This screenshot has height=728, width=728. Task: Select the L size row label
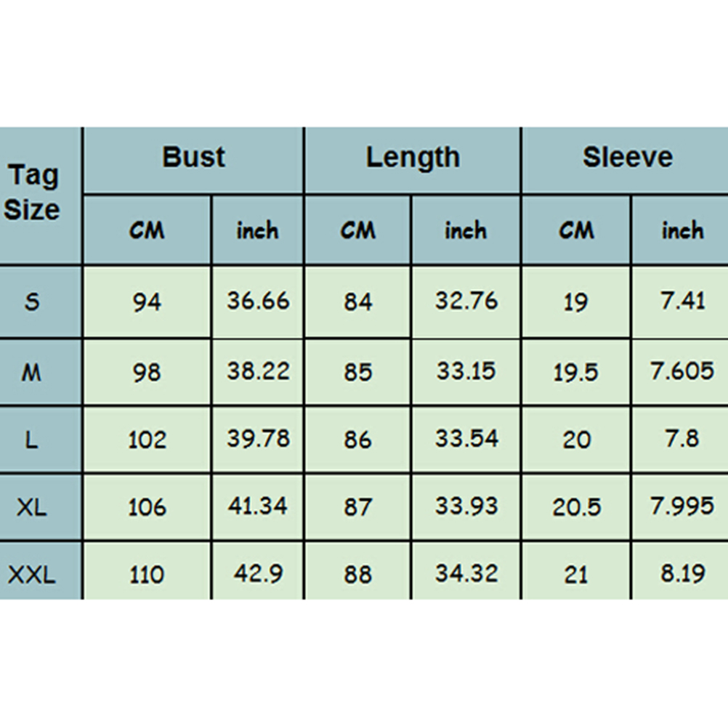point(32,439)
